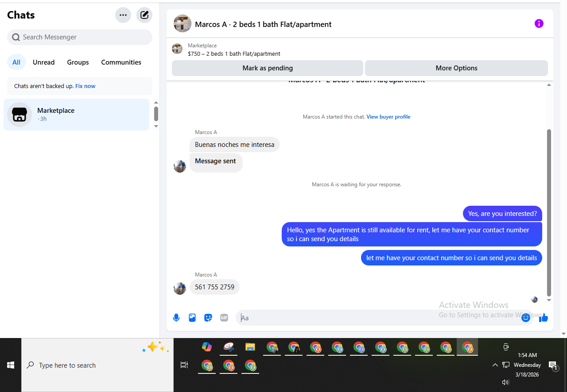Click the Type here to search box
Viewport: 567px width, 392px height.
click(x=97, y=365)
